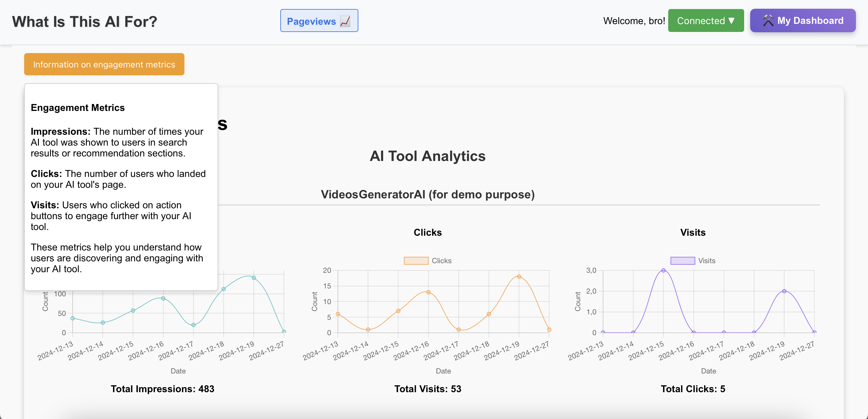
Task: Select the Clicks data point on 2024-12-13
Action: click(x=338, y=314)
